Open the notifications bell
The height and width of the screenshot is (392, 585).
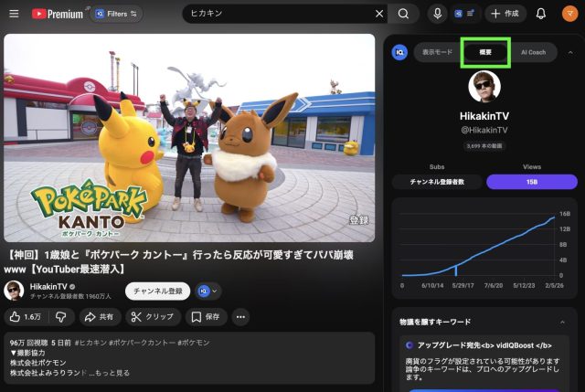(541, 14)
